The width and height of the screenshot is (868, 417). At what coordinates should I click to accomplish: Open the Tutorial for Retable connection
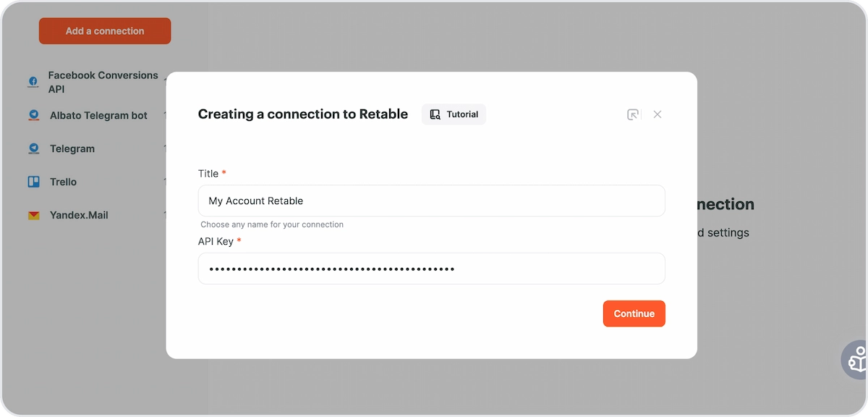454,114
